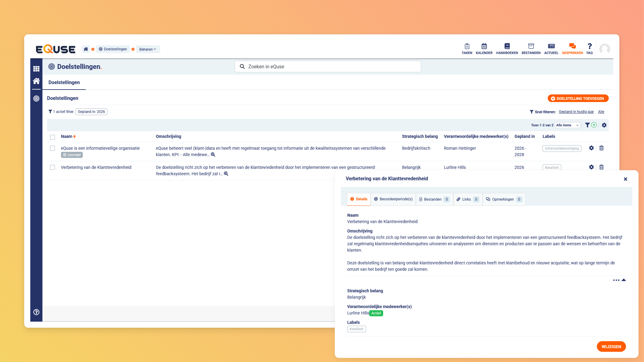Screen dimensions: 644x362
Task: Check the Verbetering van de Klanttevredenheid checkbox
Action: point(53,167)
